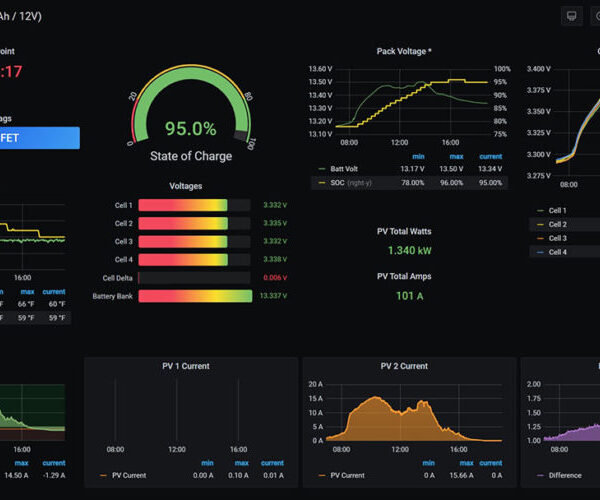Sort Pack Voltage legend by max column
Image resolution: width=600 pixels, height=500 pixels.
click(456, 156)
